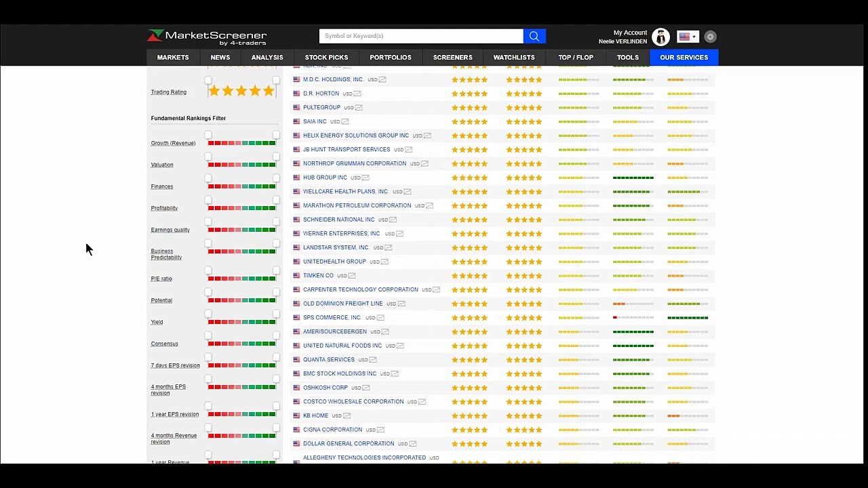Open chart icon beside D.R. Horton
This screenshot has width=868, height=488.
[357, 94]
